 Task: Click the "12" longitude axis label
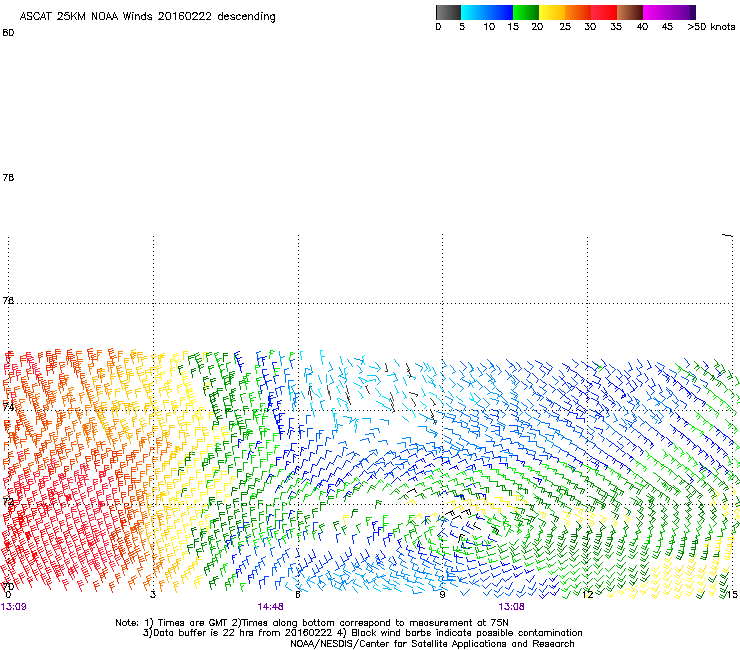click(588, 595)
